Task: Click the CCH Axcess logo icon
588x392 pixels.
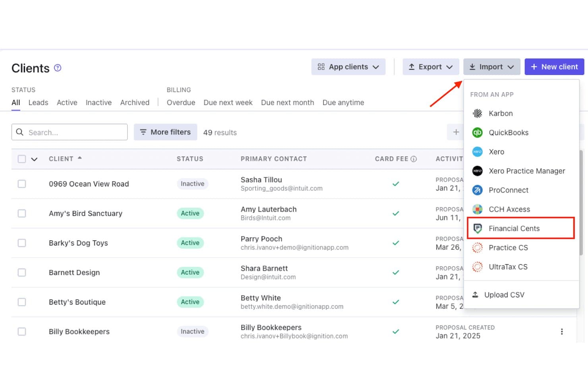Action: click(477, 209)
